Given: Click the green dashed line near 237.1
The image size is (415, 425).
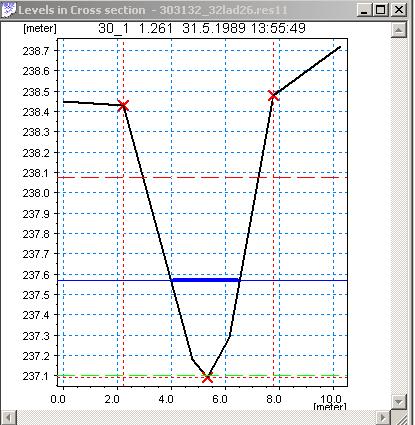Looking at the screenshot, I should tap(202, 375).
